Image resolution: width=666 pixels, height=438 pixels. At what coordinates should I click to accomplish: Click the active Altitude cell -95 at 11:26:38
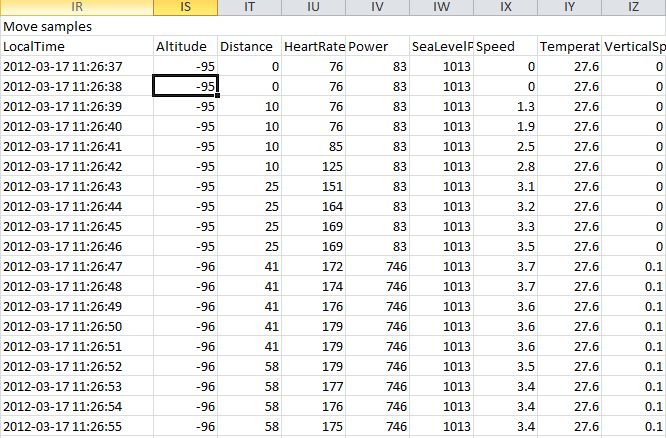click(x=186, y=86)
